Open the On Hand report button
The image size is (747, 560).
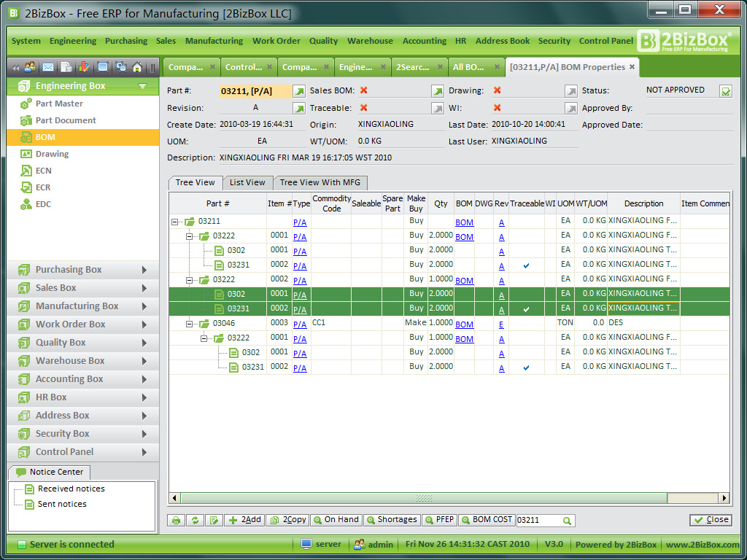coord(336,520)
